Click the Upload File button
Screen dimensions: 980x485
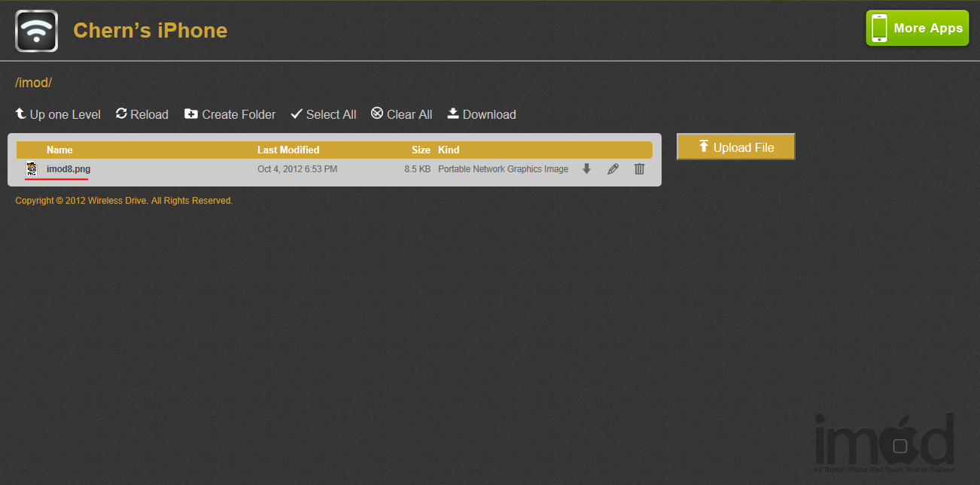(736, 147)
